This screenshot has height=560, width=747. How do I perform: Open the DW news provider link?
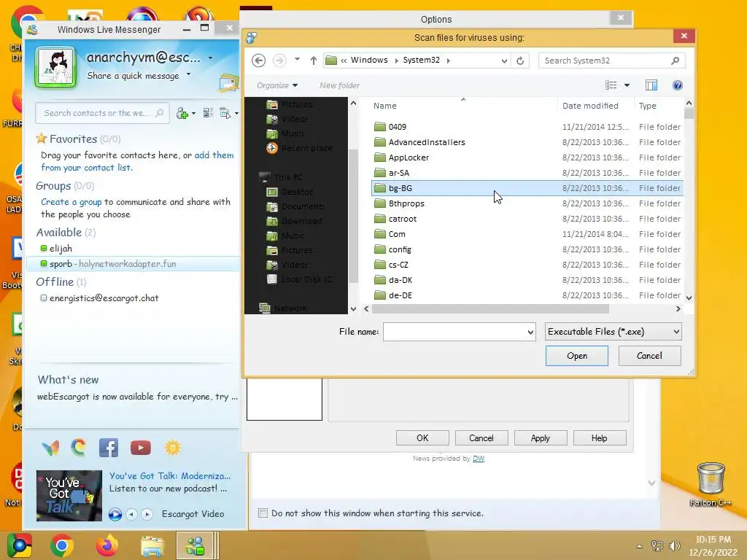coord(479,459)
